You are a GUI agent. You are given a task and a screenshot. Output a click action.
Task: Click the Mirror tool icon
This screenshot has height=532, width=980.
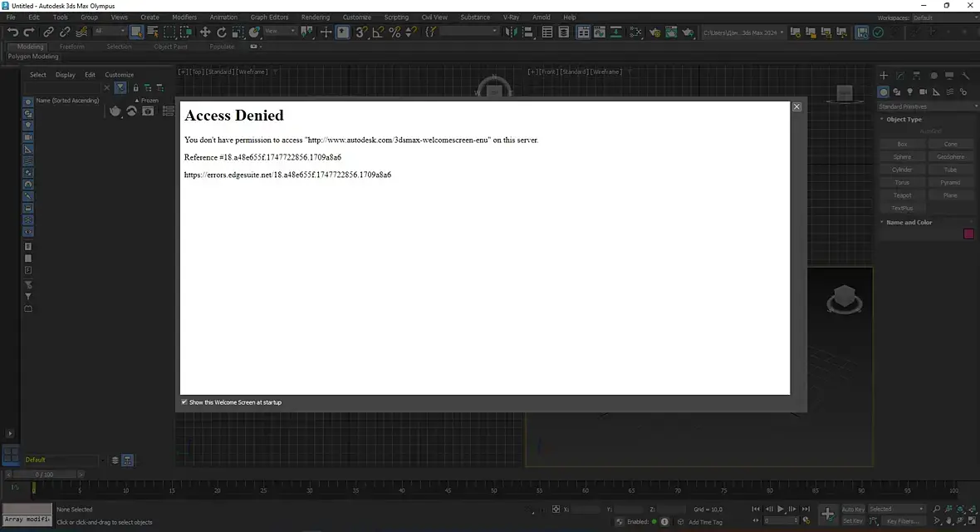512,32
